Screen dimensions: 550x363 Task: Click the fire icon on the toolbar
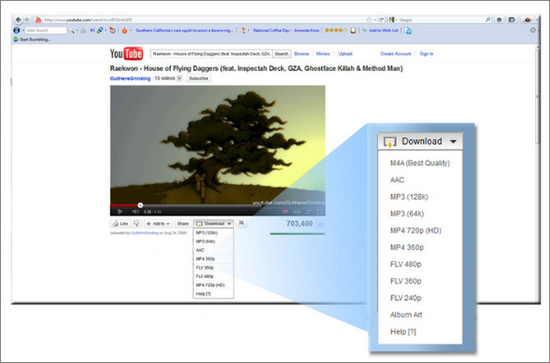125,31
